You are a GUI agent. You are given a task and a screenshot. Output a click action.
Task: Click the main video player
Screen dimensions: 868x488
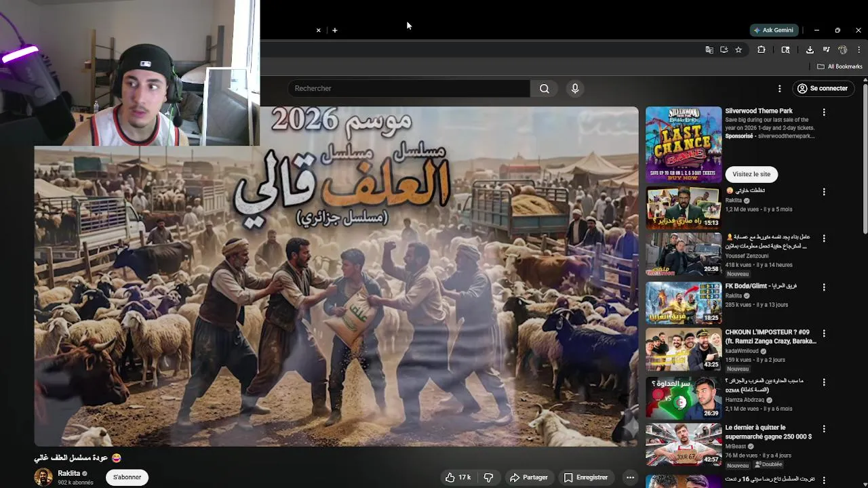click(336, 276)
